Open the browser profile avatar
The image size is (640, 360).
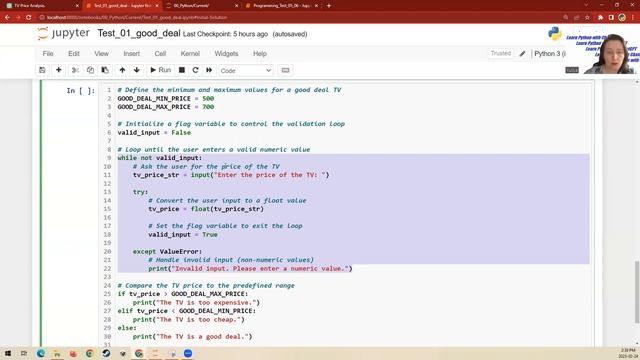click(x=622, y=17)
